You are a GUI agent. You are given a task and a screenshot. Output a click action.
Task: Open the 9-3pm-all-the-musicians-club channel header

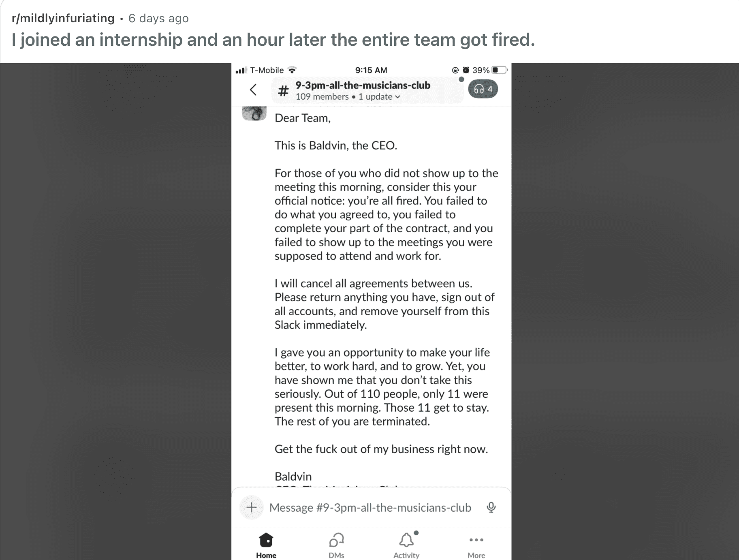[363, 85]
